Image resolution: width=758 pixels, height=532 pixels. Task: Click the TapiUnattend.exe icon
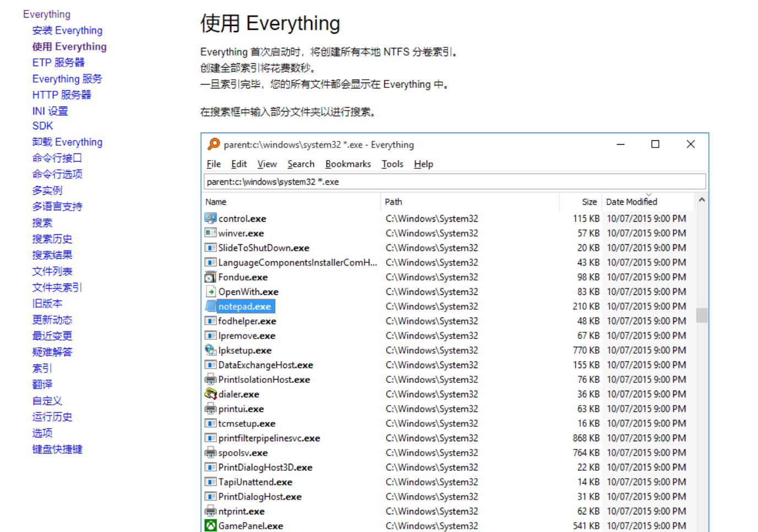point(211,482)
